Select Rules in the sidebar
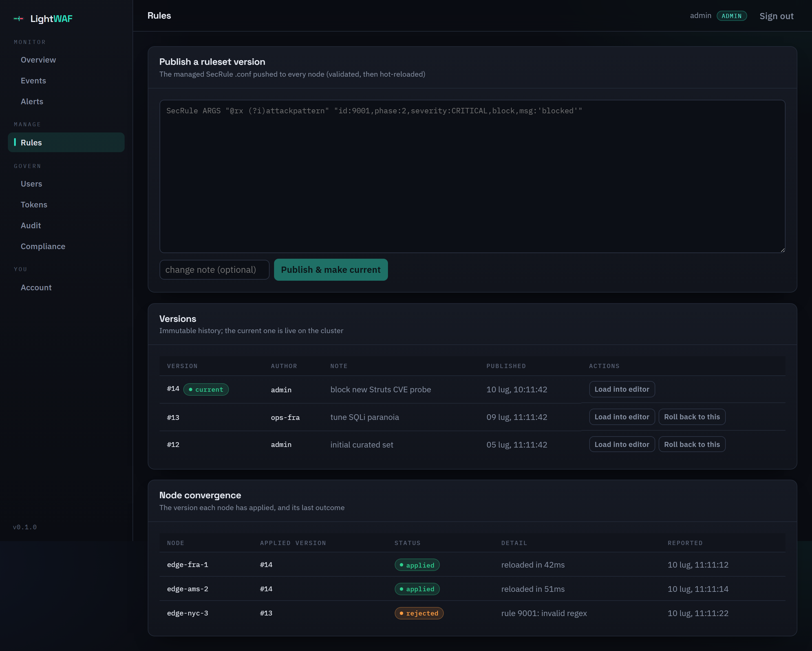 click(x=66, y=142)
